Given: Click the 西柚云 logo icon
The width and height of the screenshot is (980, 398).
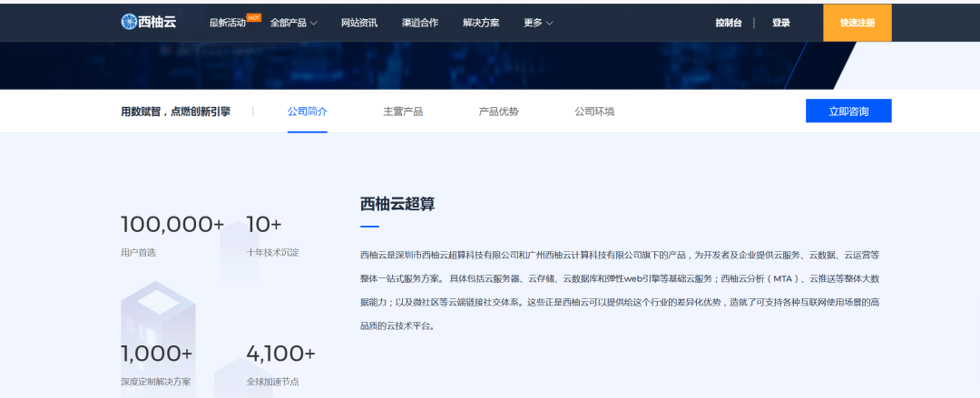Looking at the screenshot, I should (129, 22).
